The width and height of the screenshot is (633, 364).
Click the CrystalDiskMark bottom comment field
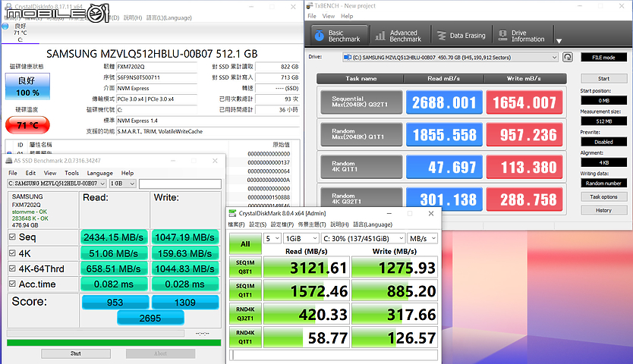(x=333, y=355)
